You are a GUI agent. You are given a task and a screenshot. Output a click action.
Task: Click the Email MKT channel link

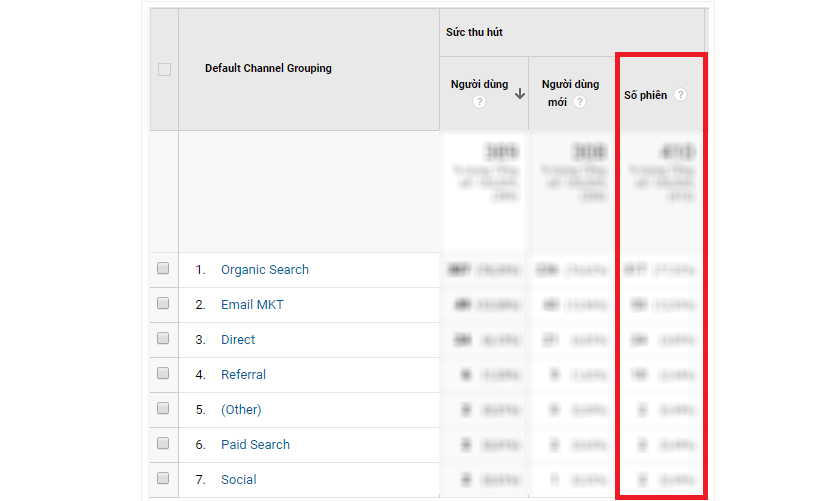[x=252, y=305]
